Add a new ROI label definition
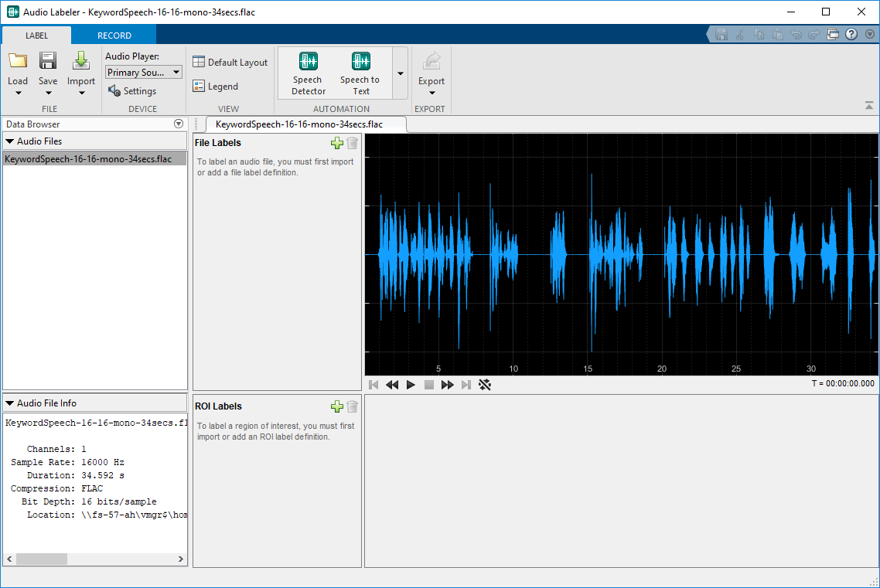880x588 pixels. 336,406
